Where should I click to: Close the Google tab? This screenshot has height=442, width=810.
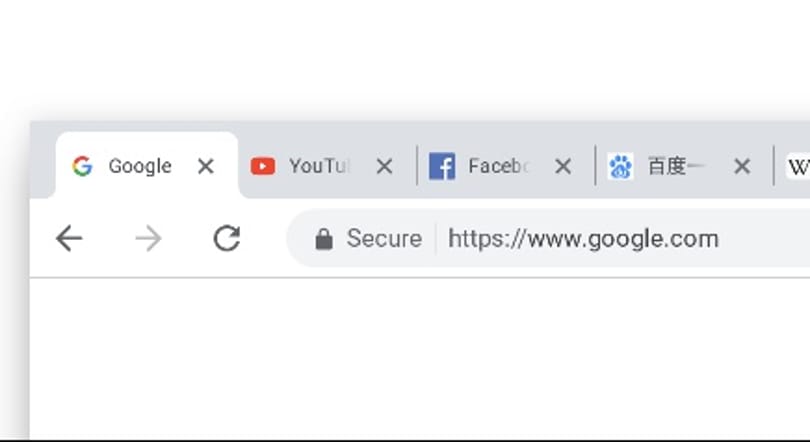pos(206,166)
